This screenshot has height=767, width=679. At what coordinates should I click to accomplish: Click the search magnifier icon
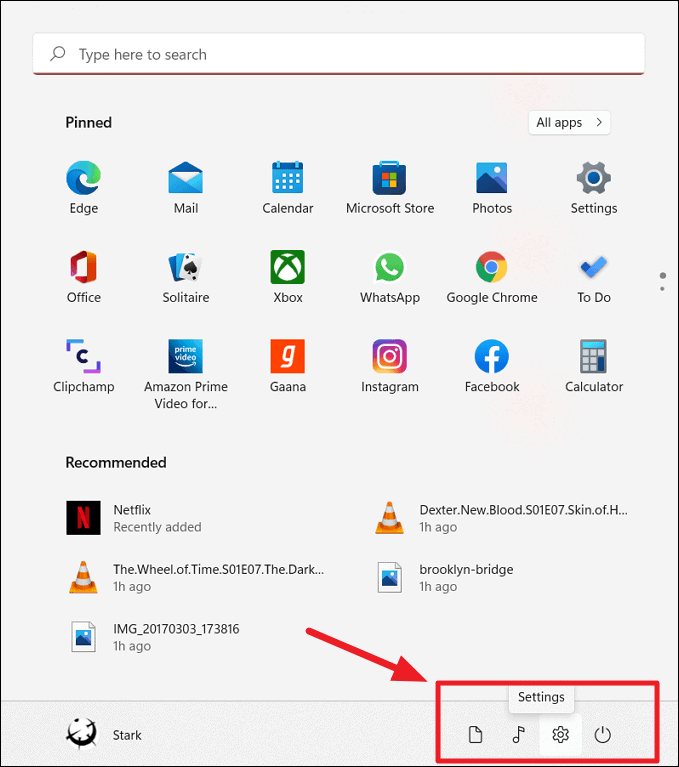[x=58, y=54]
